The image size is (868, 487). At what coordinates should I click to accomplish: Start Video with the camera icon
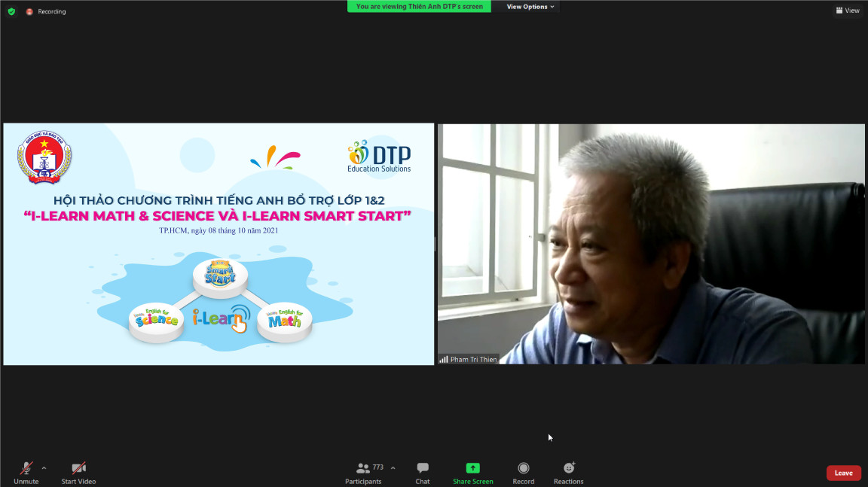click(x=78, y=473)
